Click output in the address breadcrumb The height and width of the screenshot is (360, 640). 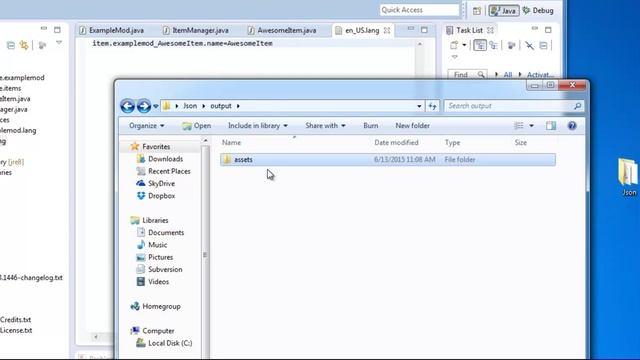coord(221,106)
